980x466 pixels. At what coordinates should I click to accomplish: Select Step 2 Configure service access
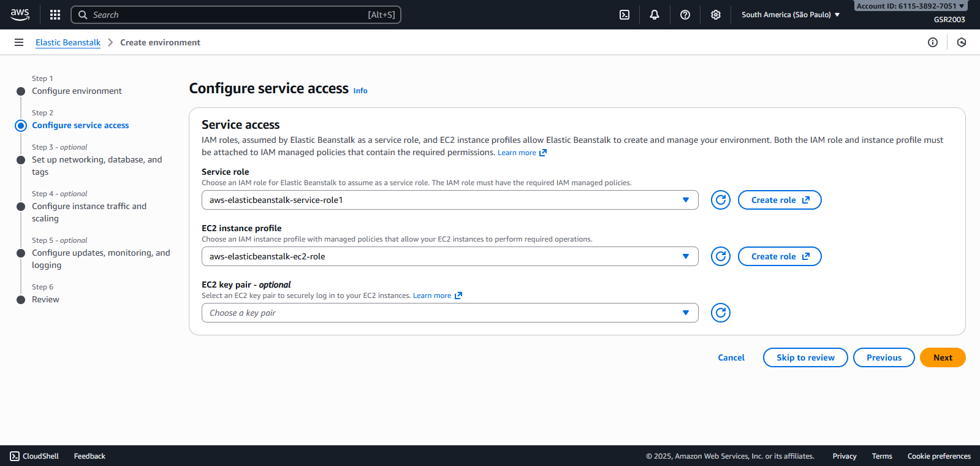click(80, 125)
